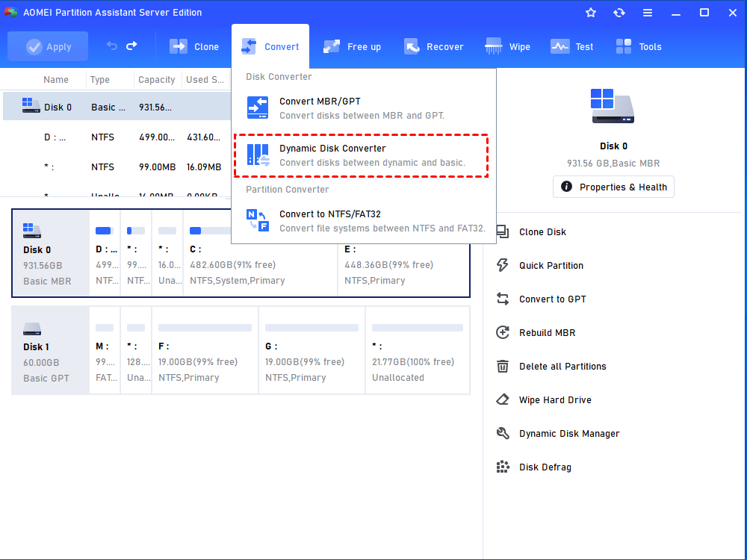Open the Recover tool
747x560 pixels.
(x=433, y=46)
